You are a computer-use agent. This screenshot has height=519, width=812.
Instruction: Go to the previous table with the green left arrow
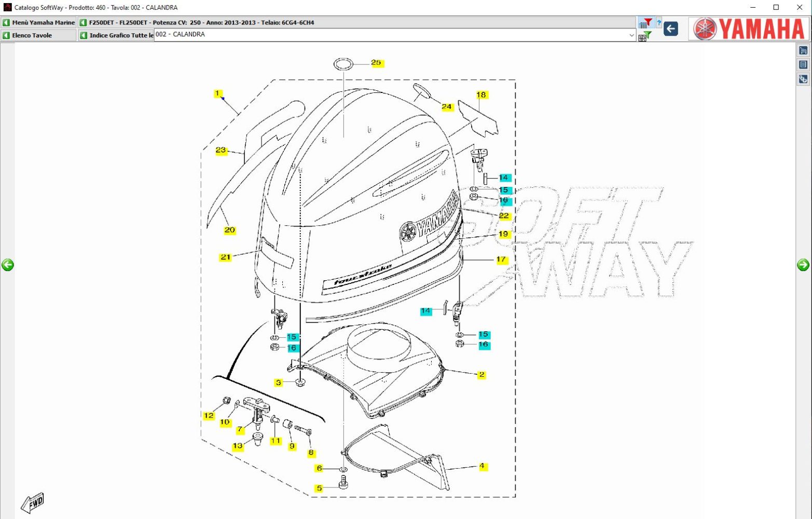(8, 265)
